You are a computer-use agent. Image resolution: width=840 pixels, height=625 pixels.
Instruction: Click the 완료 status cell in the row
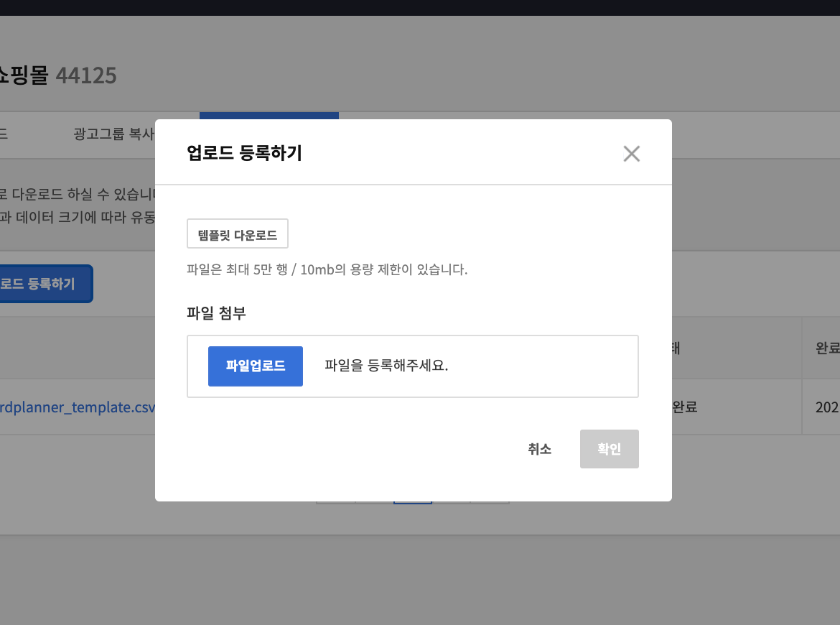684,407
